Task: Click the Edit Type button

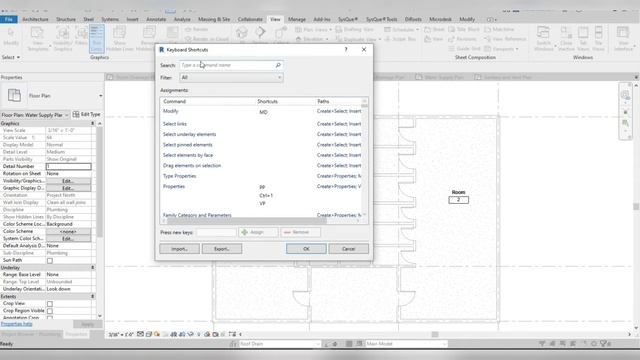Action: click(87, 115)
